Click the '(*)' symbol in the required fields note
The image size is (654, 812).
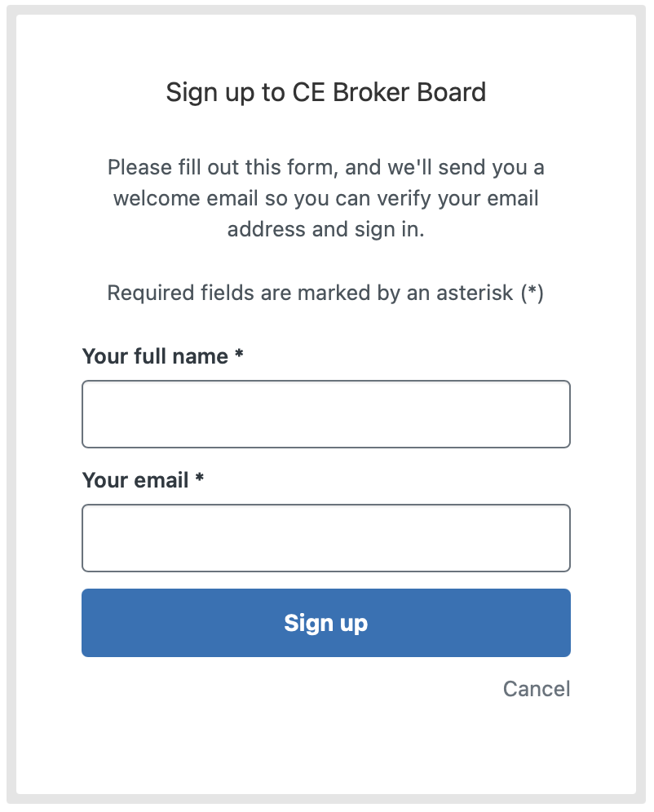tap(532, 293)
